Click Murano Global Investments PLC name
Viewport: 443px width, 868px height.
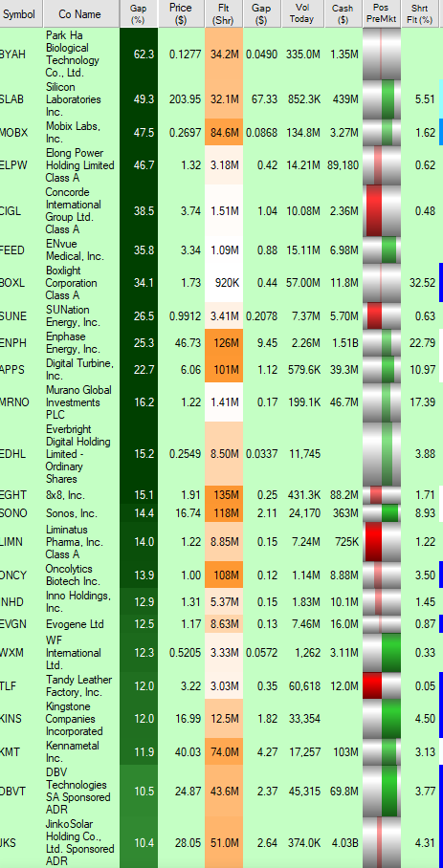(x=78, y=402)
